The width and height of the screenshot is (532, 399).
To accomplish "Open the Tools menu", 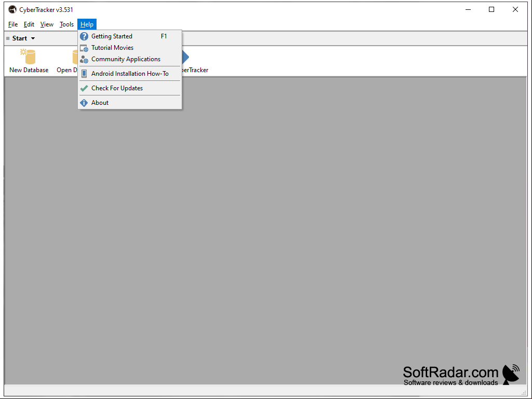I will click(x=66, y=24).
